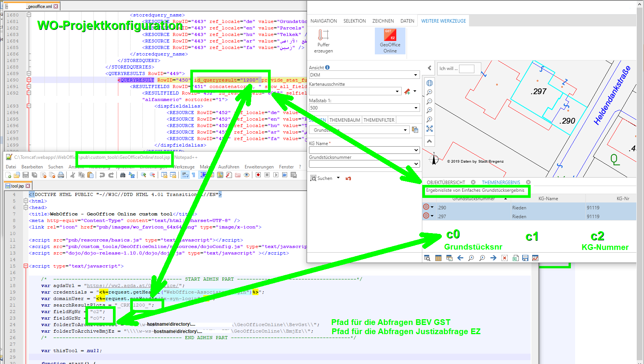The height and width of the screenshot is (364, 644).
Task: Open the Maßstab 1:500 dropdown
Action: coord(416,108)
